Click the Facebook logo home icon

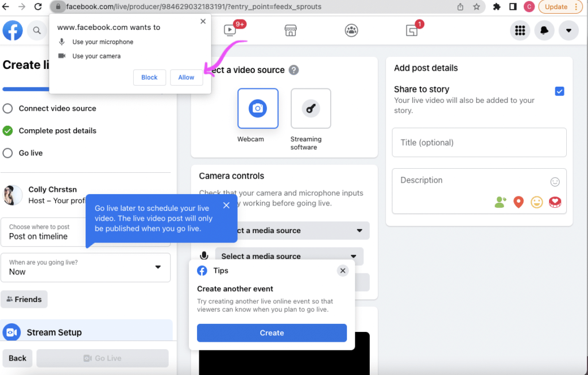pos(13,30)
